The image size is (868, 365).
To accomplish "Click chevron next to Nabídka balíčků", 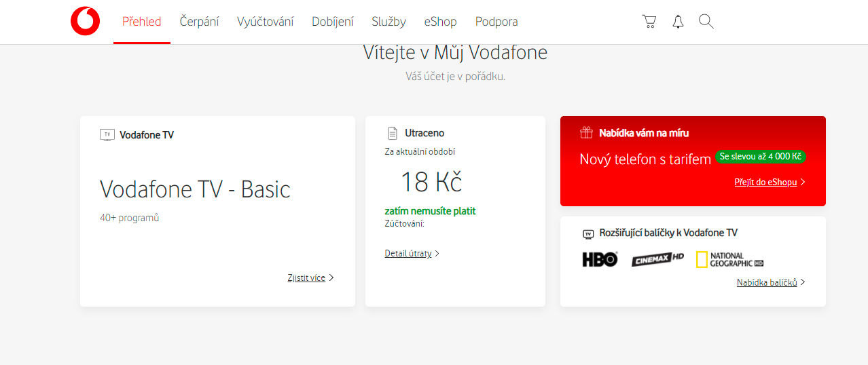I will click(x=803, y=282).
